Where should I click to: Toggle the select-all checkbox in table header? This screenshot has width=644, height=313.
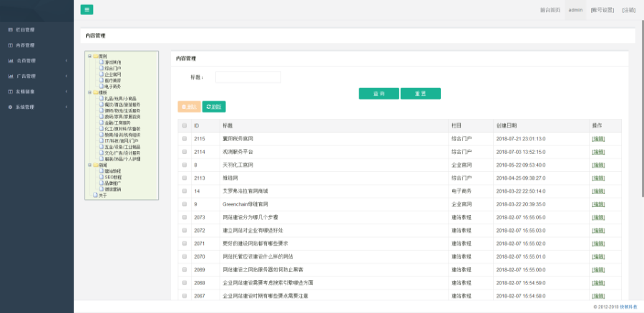coord(184,125)
